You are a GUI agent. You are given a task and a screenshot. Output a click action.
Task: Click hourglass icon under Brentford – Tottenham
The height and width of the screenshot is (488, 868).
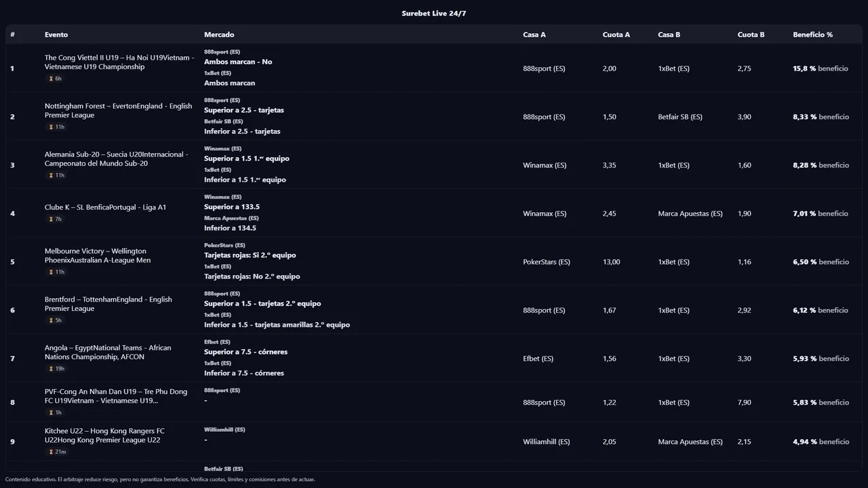pyautogui.click(x=51, y=321)
